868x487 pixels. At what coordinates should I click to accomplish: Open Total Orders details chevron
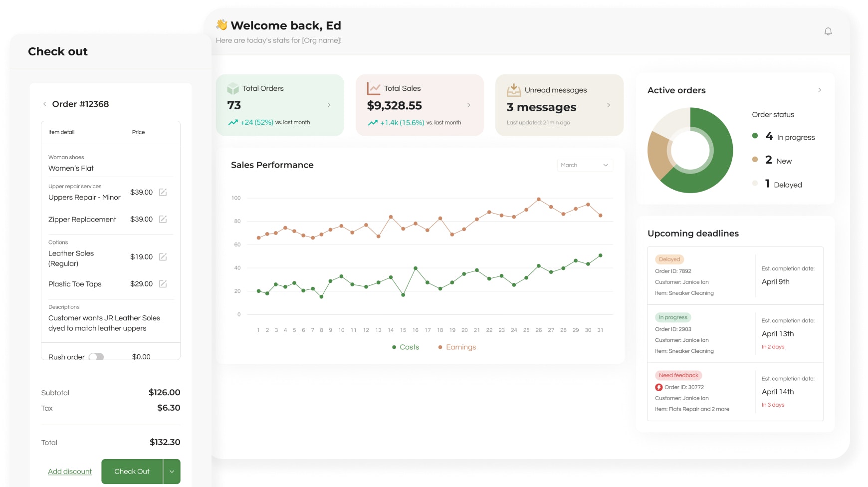(x=329, y=105)
